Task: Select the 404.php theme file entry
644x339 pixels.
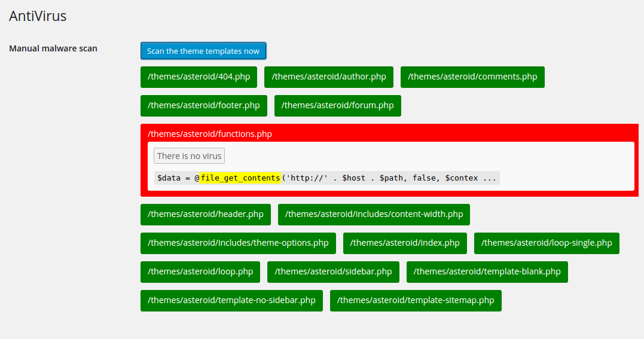Action: tap(199, 77)
